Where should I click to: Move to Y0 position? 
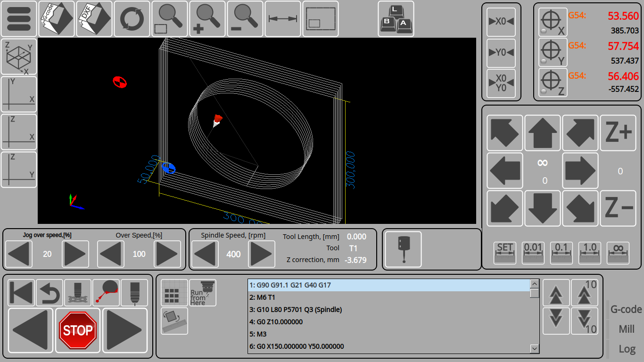[x=501, y=52]
